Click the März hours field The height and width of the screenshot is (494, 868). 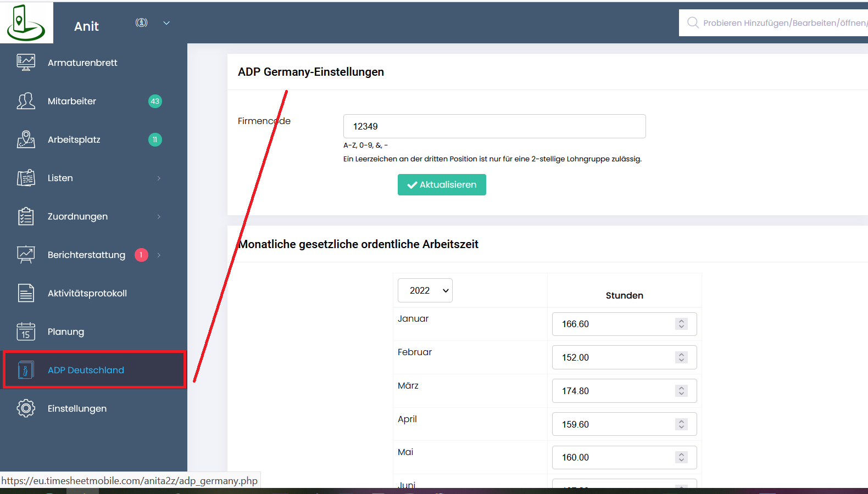624,391
